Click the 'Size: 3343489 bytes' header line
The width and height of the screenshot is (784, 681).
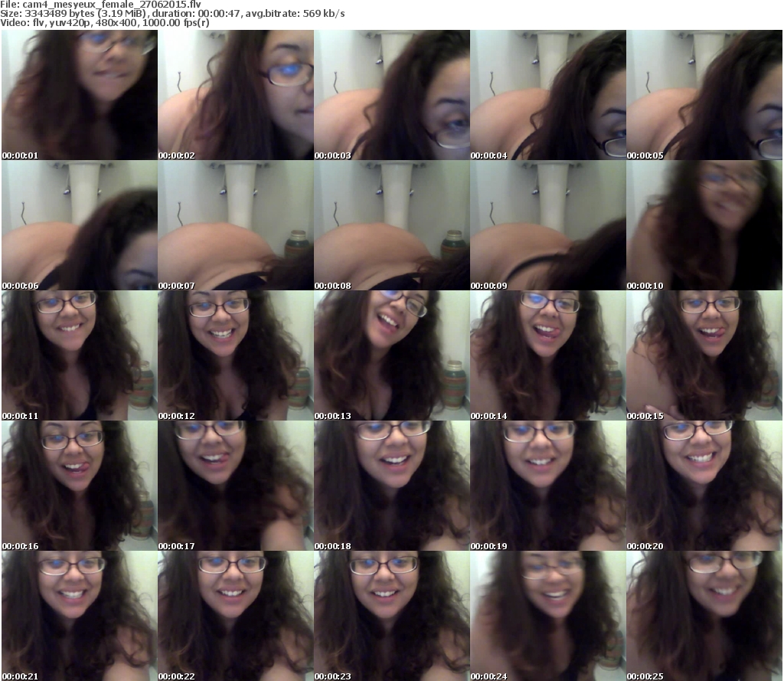[x=172, y=14]
